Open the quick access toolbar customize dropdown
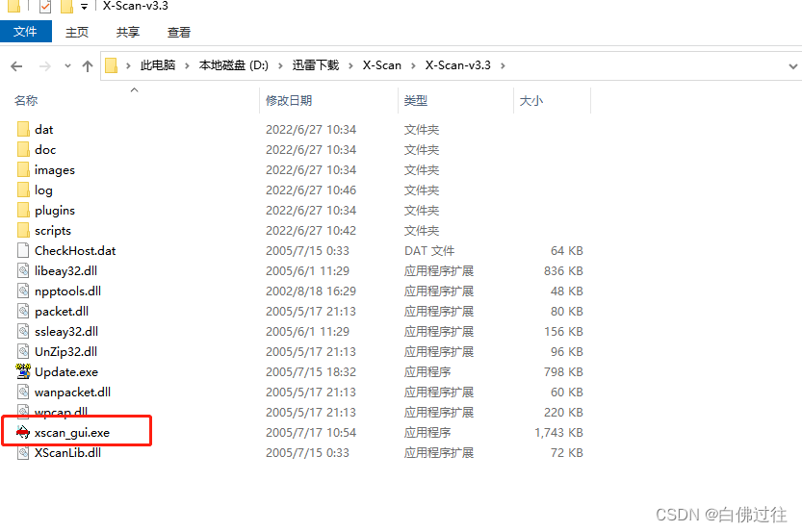Screen dimensions: 802x532 pyautogui.click(x=84, y=7)
